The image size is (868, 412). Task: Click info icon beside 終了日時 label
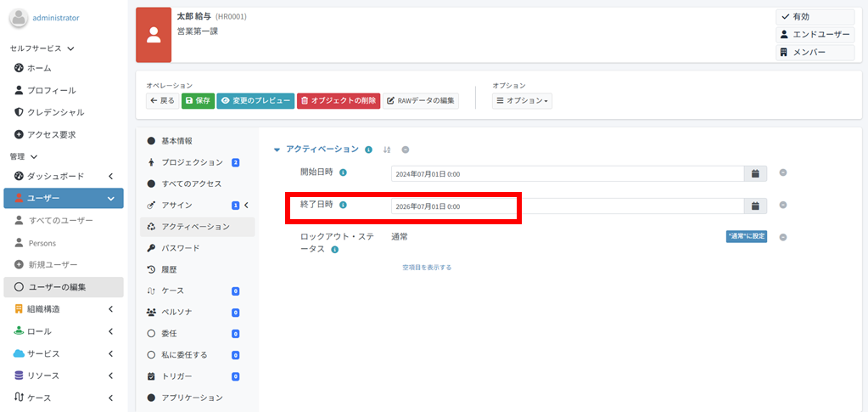(x=343, y=205)
